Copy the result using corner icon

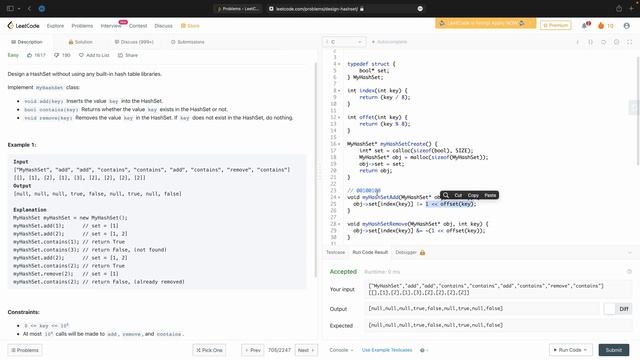click(x=629, y=271)
